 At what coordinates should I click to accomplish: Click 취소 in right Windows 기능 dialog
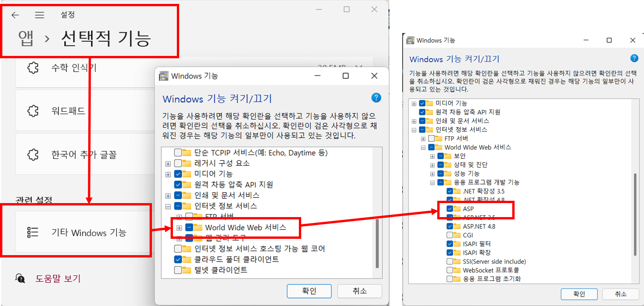(620, 294)
